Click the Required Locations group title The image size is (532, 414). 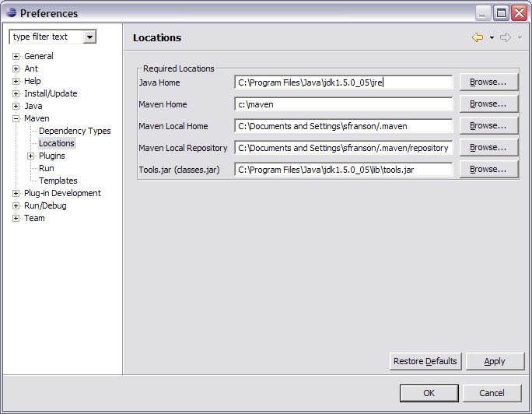coord(178,68)
